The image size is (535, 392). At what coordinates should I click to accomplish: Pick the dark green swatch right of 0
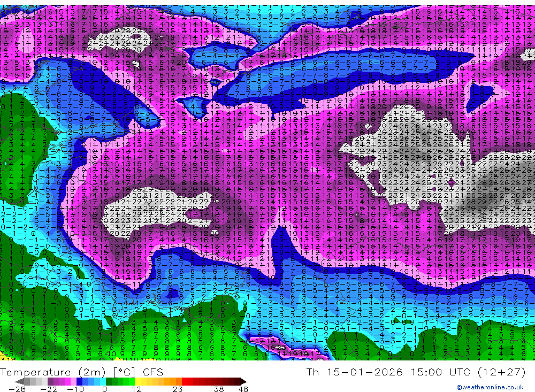pos(109,382)
